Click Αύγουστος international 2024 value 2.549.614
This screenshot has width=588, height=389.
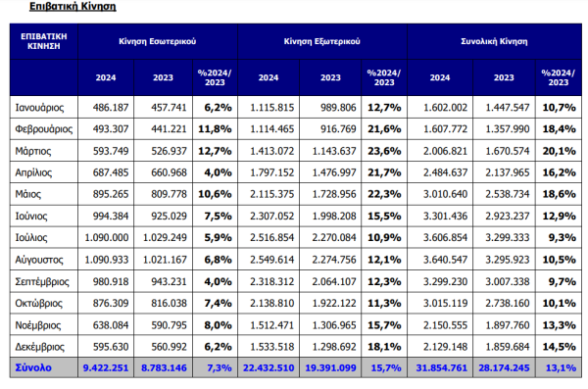pos(271,260)
